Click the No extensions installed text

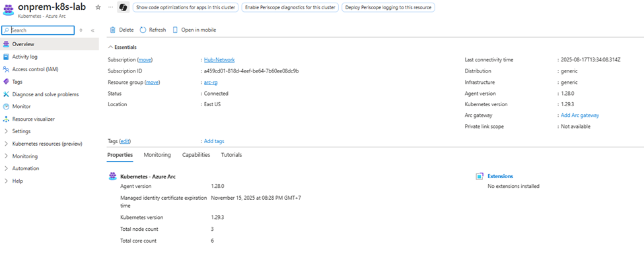tap(513, 187)
